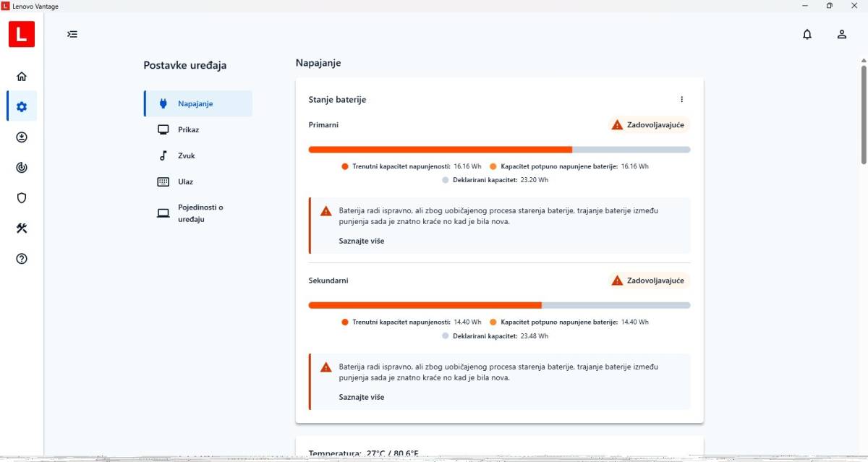Open hardware tools wrench icon

22,228
